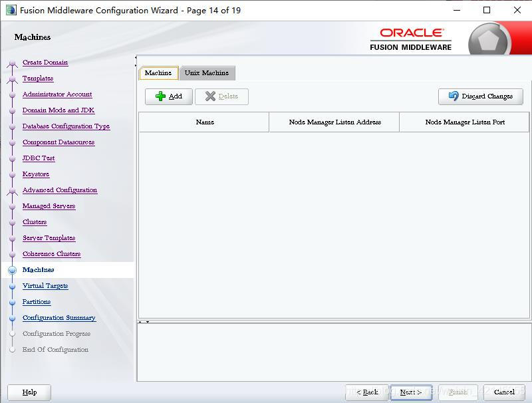Screen dimensions: 532x403
Task: Click the Clusters step bullet
Action: click(x=13, y=222)
